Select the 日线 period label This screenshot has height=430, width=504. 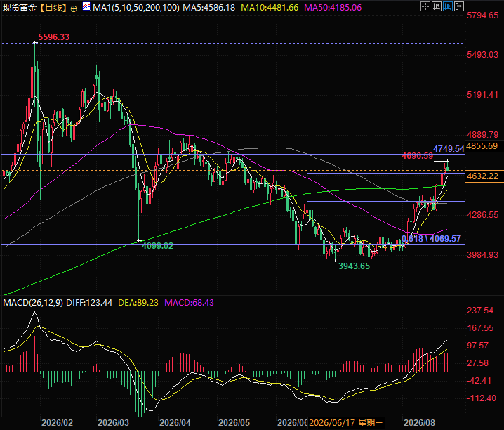(53, 8)
